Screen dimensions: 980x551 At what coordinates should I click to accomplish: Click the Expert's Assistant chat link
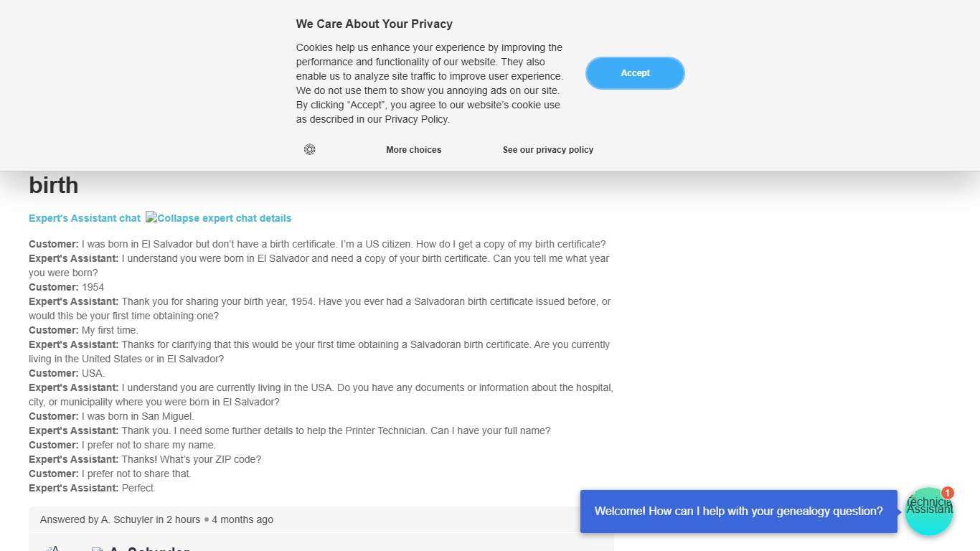(85, 218)
